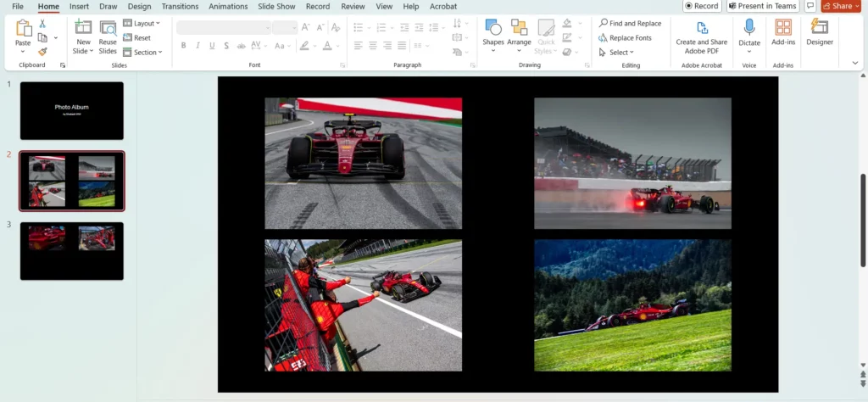868x402 pixels.
Task: Toggle Bold formatting
Action: pos(183,46)
